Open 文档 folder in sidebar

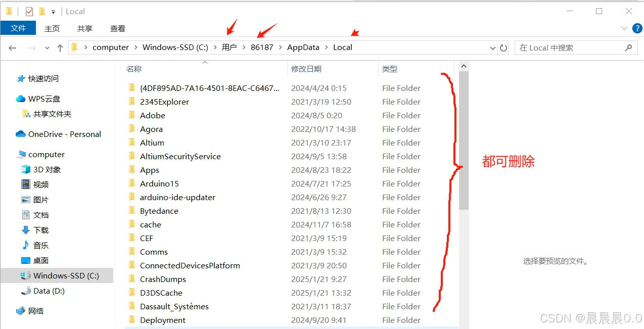(x=35, y=215)
